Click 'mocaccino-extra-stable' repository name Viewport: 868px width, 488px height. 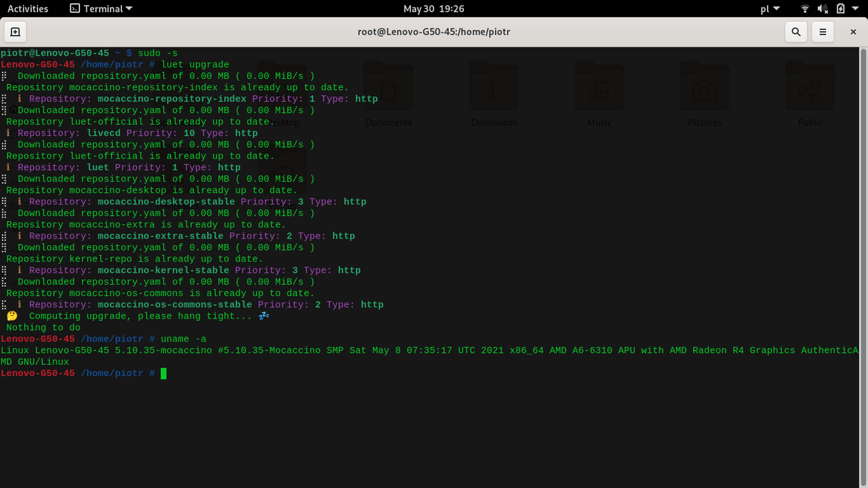pos(160,236)
